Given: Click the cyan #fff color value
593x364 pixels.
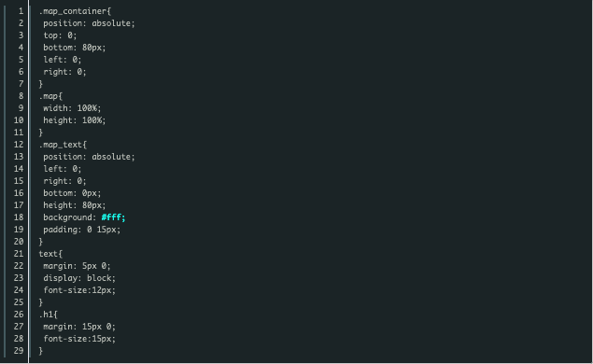Looking at the screenshot, I should tap(113, 217).
